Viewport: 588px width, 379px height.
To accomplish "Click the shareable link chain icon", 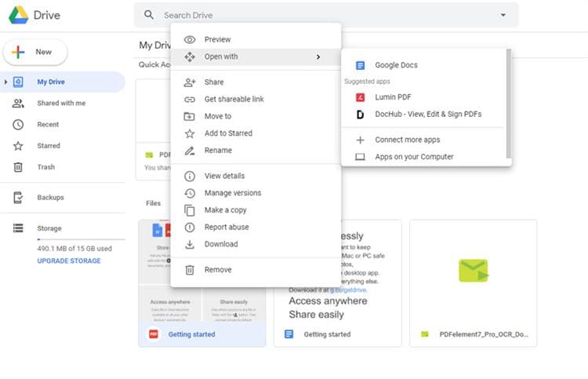I will pos(190,100).
